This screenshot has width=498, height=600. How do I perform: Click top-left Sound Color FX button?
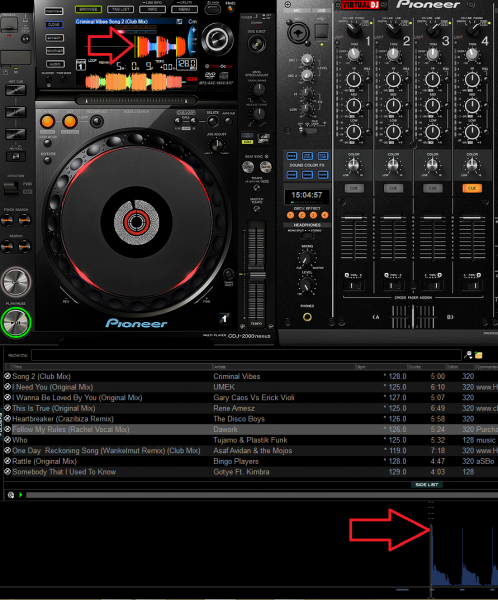tap(292, 156)
